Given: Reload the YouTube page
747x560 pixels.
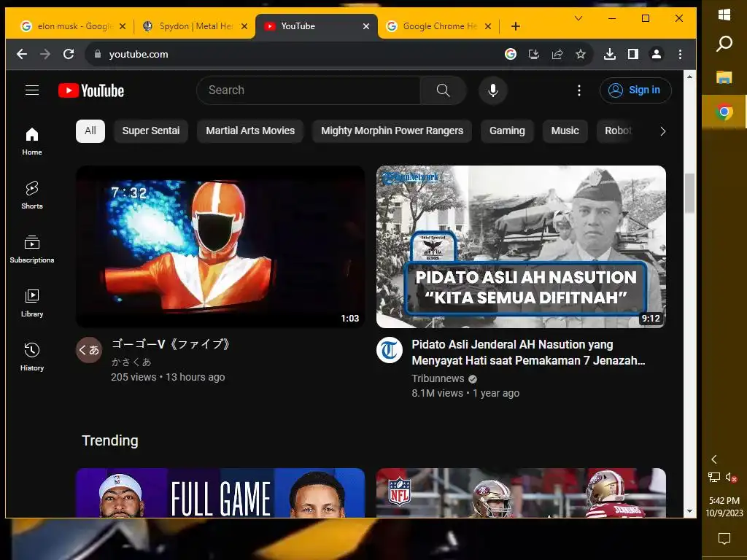Looking at the screenshot, I should tap(69, 54).
